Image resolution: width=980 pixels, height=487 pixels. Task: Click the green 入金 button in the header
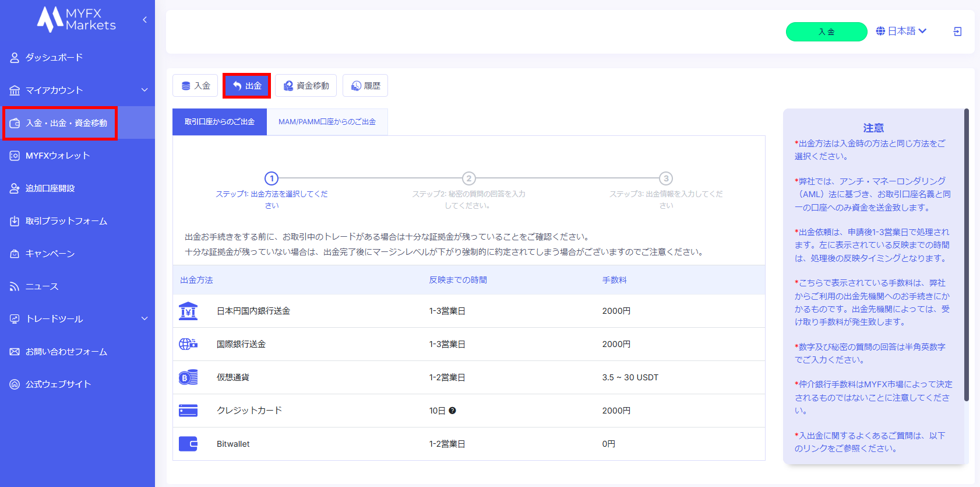[x=826, y=31]
